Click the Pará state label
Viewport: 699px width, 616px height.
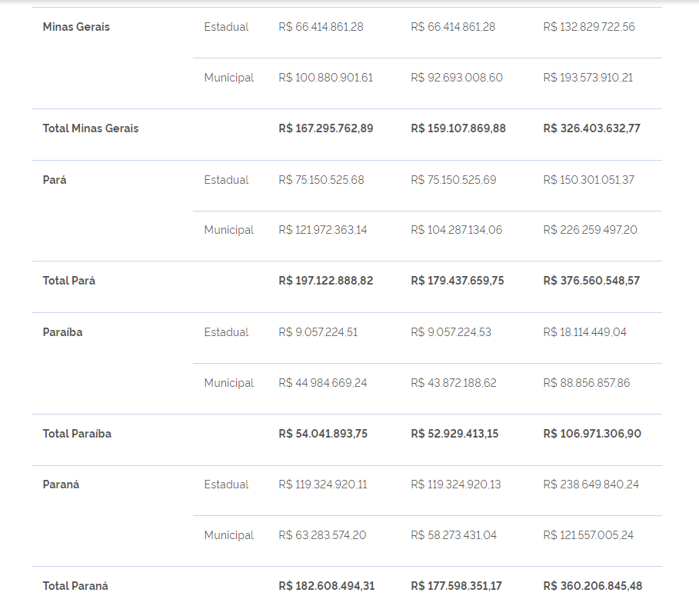(x=55, y=180)
